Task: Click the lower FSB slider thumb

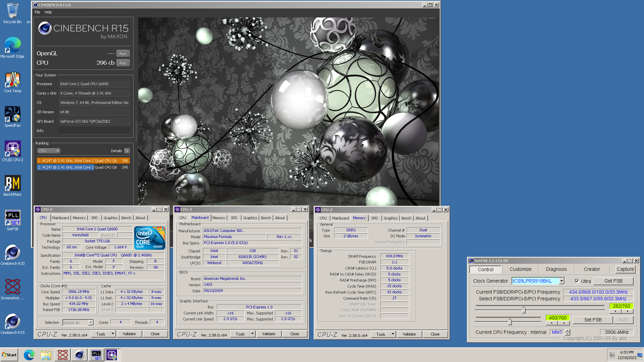Action: (510, 322)
